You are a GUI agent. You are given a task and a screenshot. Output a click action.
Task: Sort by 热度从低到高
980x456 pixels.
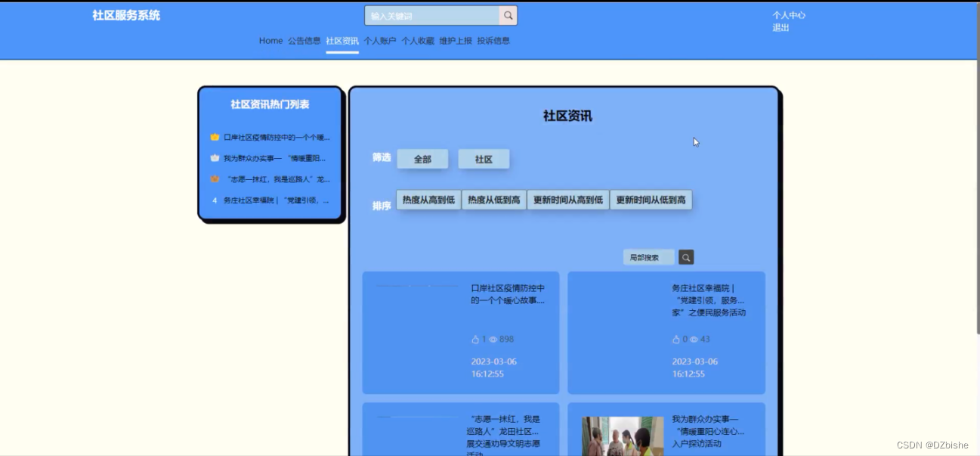tap(494, 200)
